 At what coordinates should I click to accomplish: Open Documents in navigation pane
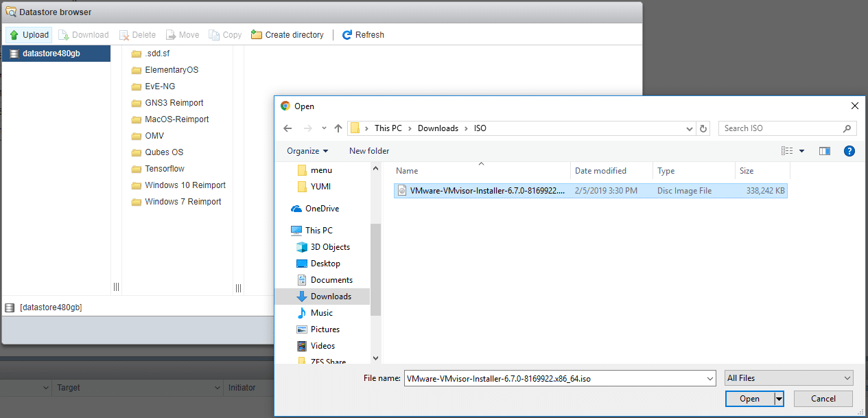(325, 280)
